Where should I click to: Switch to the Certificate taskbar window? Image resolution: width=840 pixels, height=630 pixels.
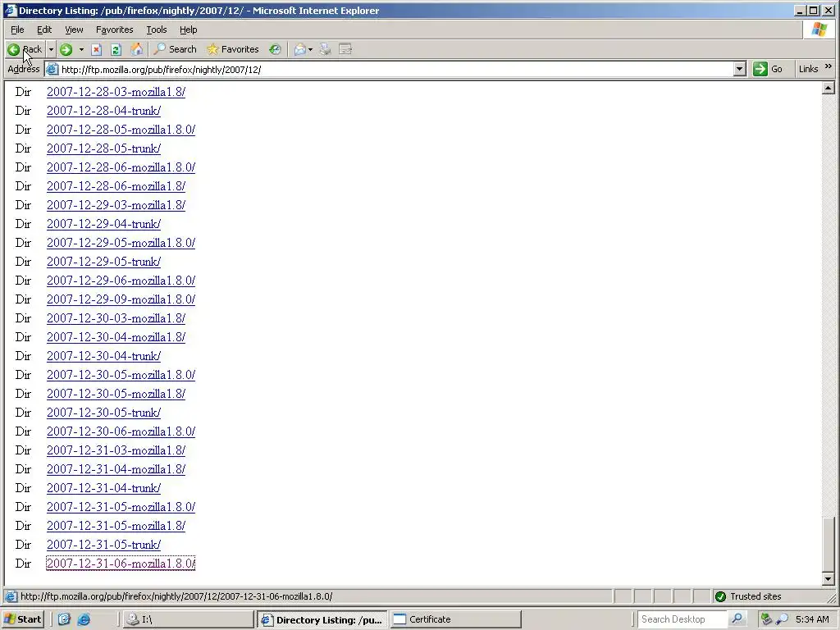(455, 619)
